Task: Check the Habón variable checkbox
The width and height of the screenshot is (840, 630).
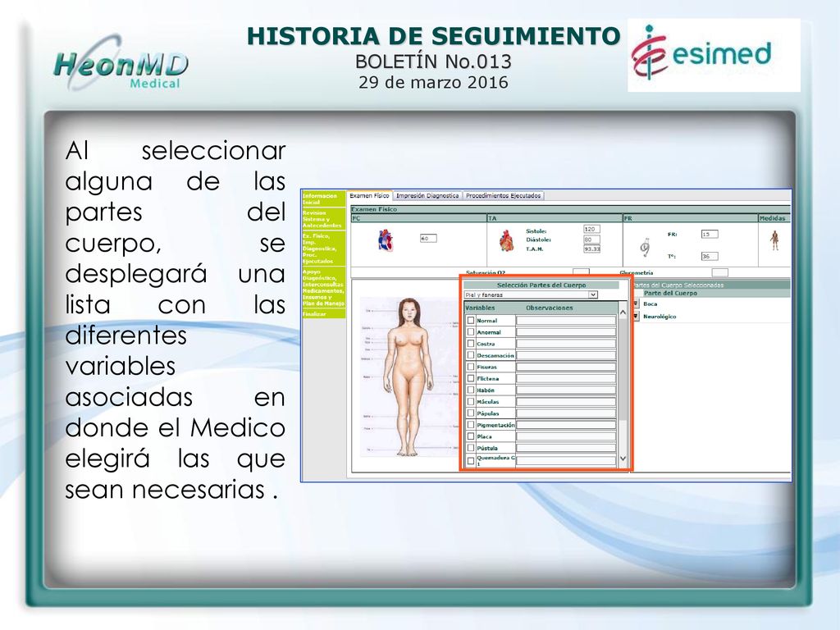Action: pyautogui.click(x=471, y=390)
